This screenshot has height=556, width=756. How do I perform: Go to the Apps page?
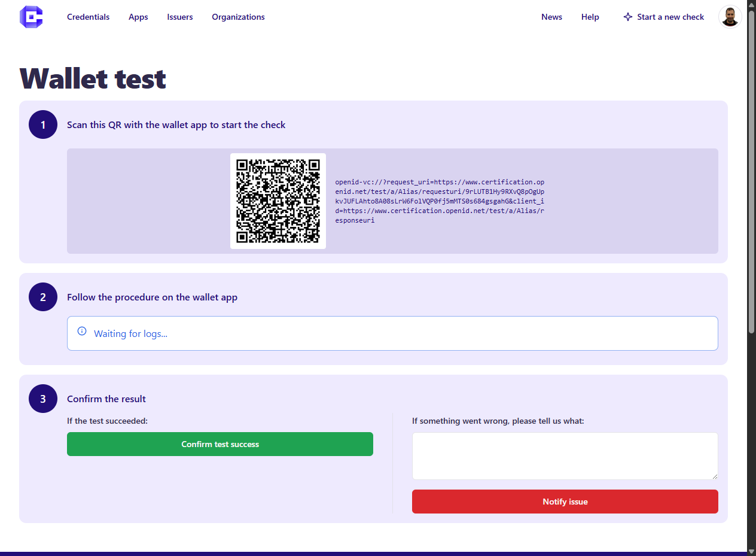[x=138, y=17]
